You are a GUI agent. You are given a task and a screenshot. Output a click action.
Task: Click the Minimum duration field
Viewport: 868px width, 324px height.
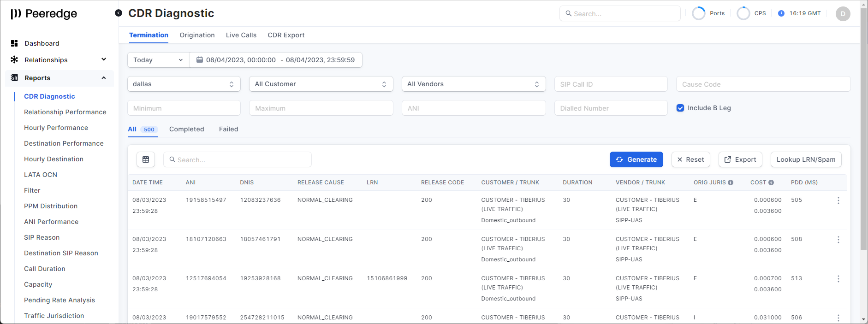pyautogui.click(x=184, y=108)
